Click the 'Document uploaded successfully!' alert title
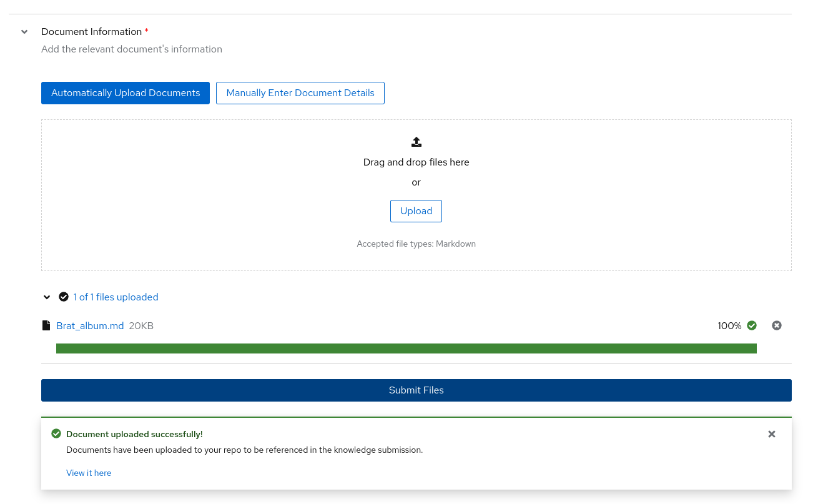 pyautogui.click(x=134, y=434)
